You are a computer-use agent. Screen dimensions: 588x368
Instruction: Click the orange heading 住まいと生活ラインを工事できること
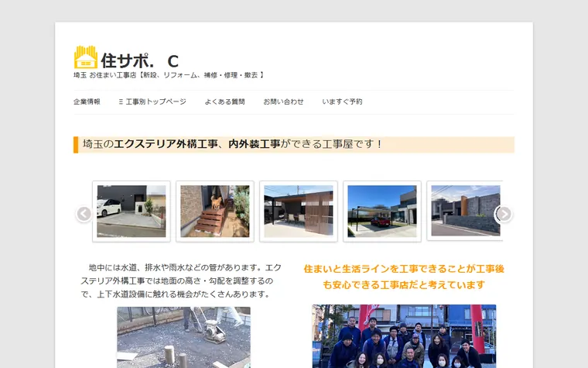[404, 277]
